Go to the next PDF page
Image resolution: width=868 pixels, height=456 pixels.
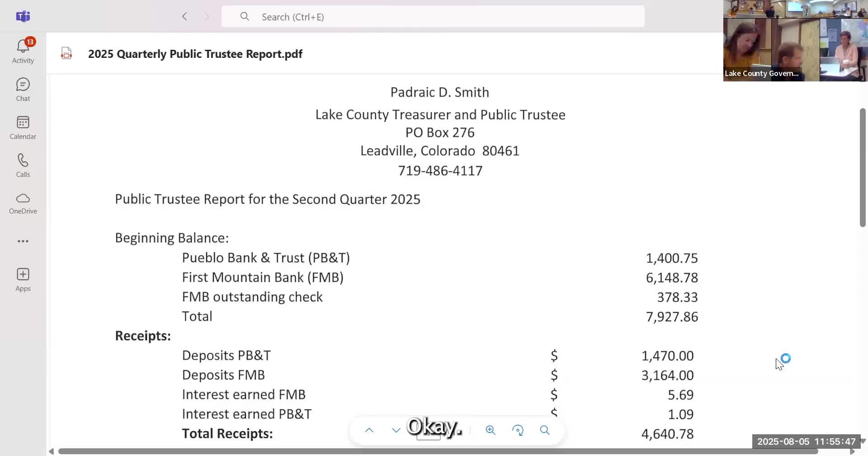coord(396,430)
